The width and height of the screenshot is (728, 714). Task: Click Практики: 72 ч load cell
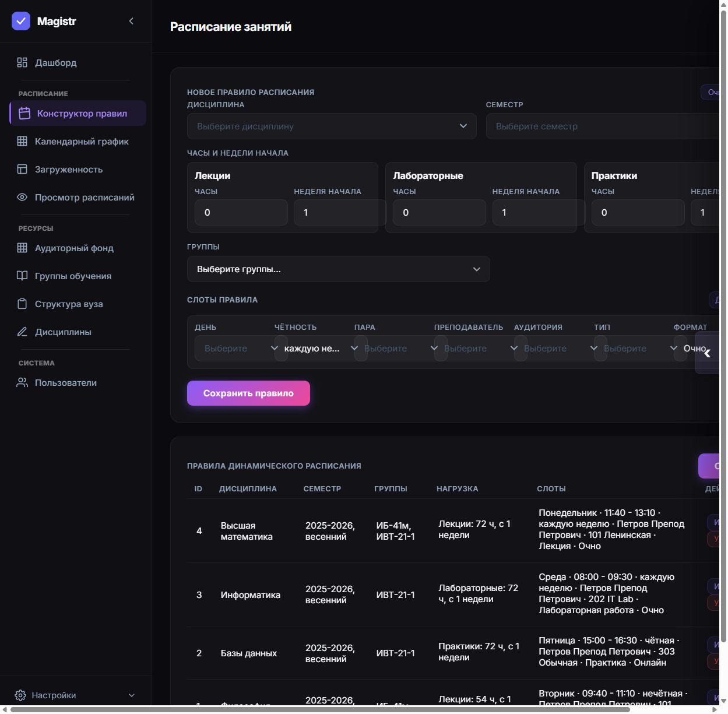479,652
